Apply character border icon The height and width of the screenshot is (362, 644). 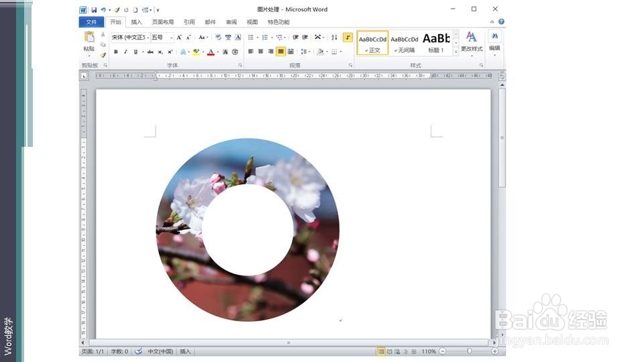(237, 38)
